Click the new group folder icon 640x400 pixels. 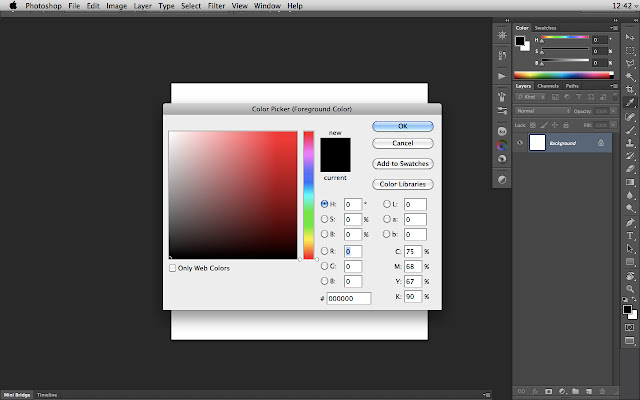click(575, 391)
